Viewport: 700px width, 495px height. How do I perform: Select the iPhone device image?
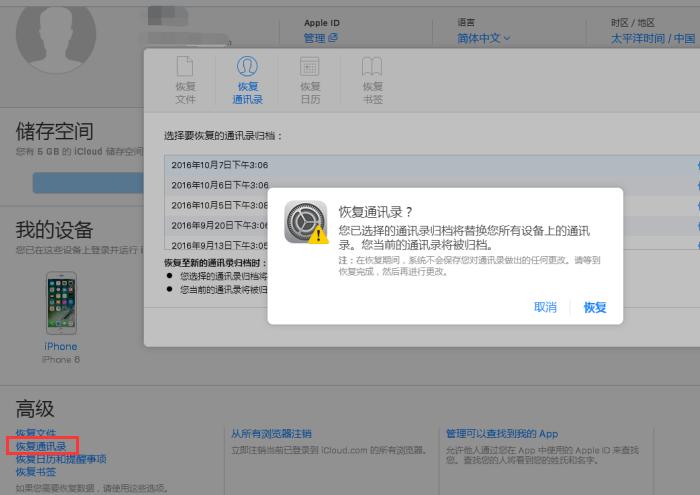point(61,303)
